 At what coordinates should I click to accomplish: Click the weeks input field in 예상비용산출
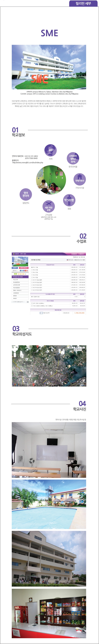[41, 313]
